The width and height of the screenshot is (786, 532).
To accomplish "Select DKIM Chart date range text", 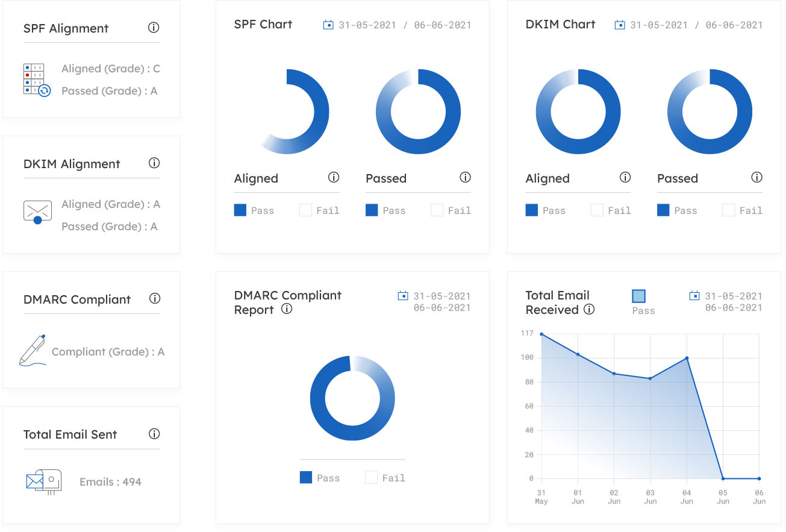I will 696,25.
